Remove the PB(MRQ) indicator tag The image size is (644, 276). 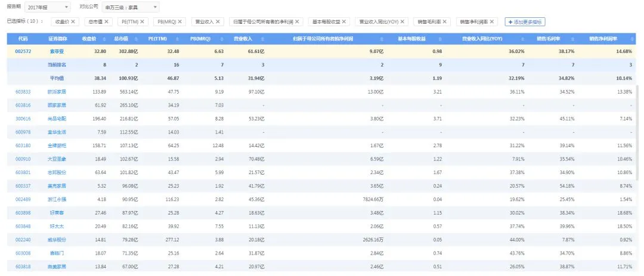179,22
